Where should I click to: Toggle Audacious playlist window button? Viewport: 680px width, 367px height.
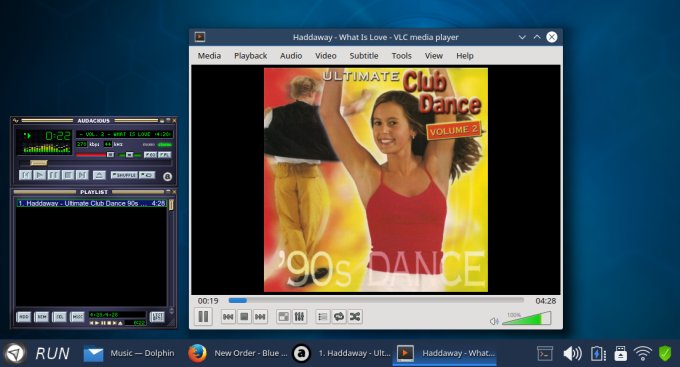coord(164,155)
